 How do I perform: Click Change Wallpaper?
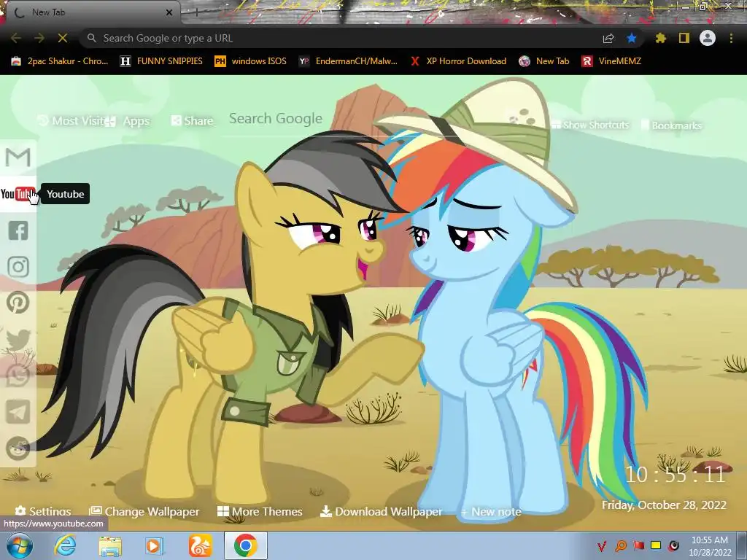[144, 511]
